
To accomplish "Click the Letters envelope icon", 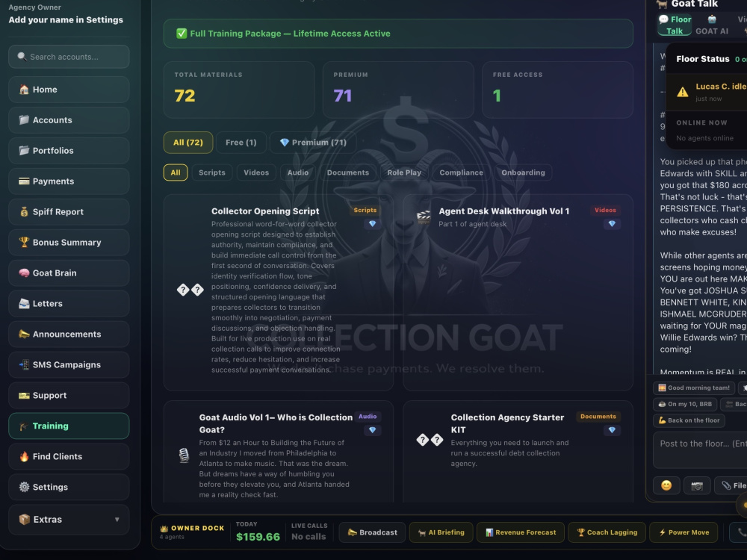I will click(24, 303).
